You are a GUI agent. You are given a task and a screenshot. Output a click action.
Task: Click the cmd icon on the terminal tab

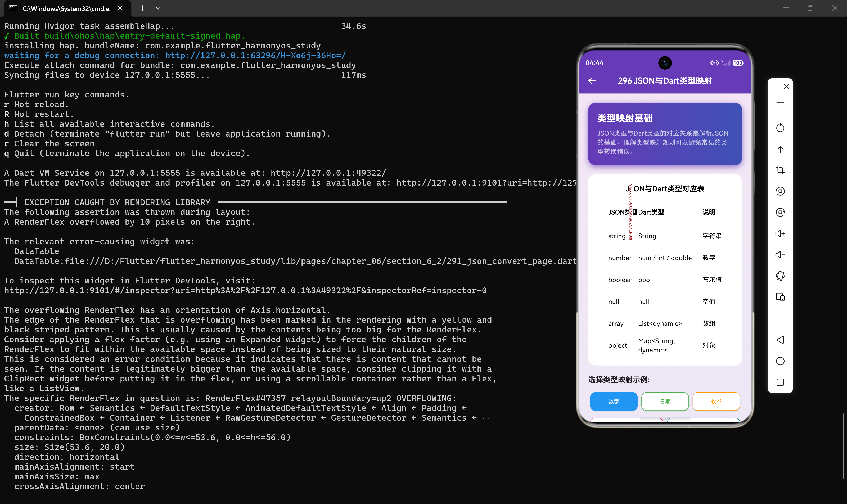(x=13, y=8)
